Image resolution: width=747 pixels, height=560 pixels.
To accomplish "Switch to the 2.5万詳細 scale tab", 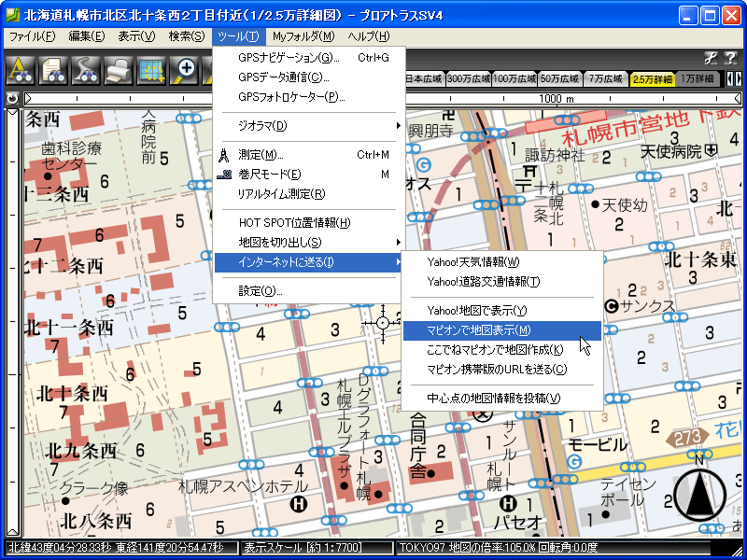I will 652,79.
